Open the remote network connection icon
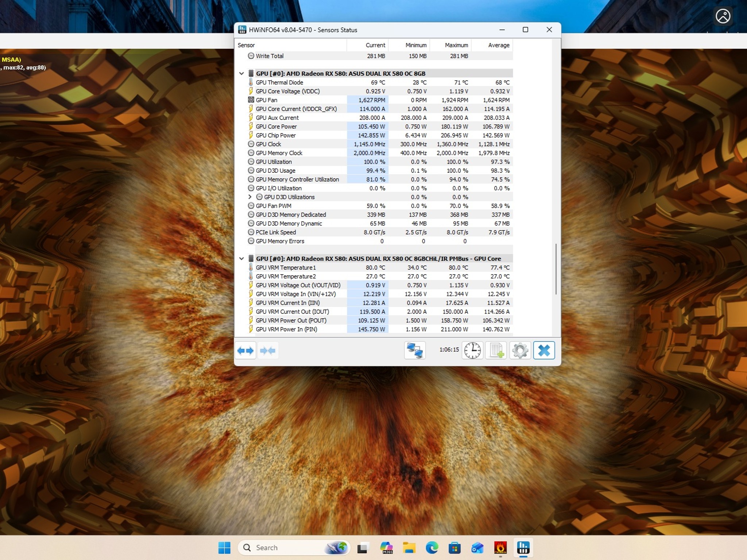The width and height of the screenshot is (747, 560). 415,350
